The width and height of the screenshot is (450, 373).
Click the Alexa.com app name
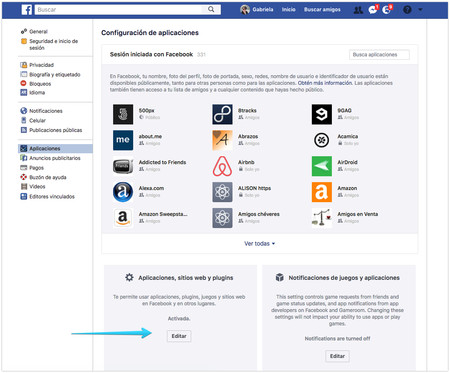pyautogui.click(x=151, y=188)
